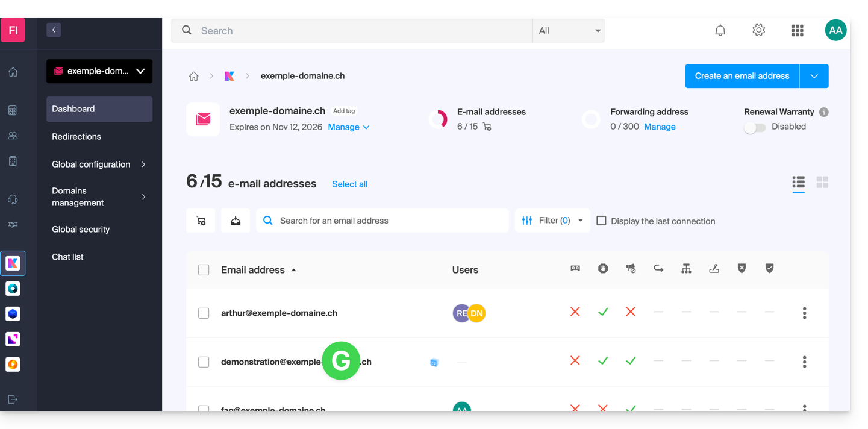Open the apps grid launcher
The width and height of the screenshot is (868, 429).
[797, 31]
